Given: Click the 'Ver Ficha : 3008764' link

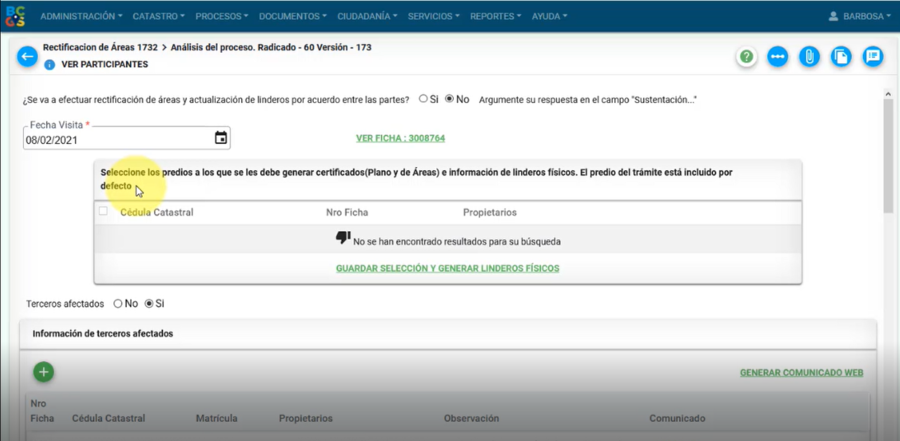Looking at the screenshot, I should [x=400, y=138].
